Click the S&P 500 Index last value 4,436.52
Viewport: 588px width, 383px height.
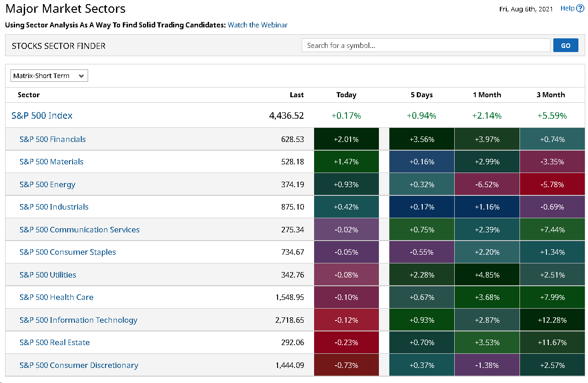click(x=287, y=115)
